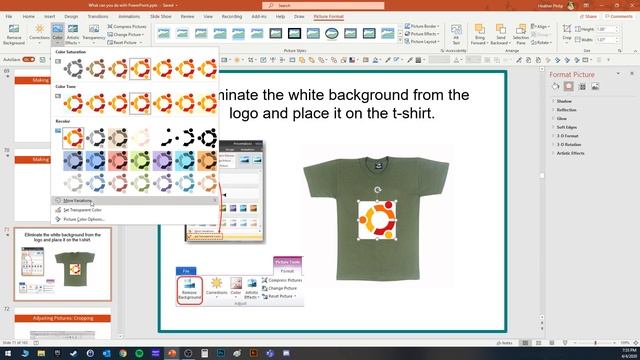This screenshot has height=360, width=640.
Task: Switch to the Transitions tab
Action: (98, 17)
